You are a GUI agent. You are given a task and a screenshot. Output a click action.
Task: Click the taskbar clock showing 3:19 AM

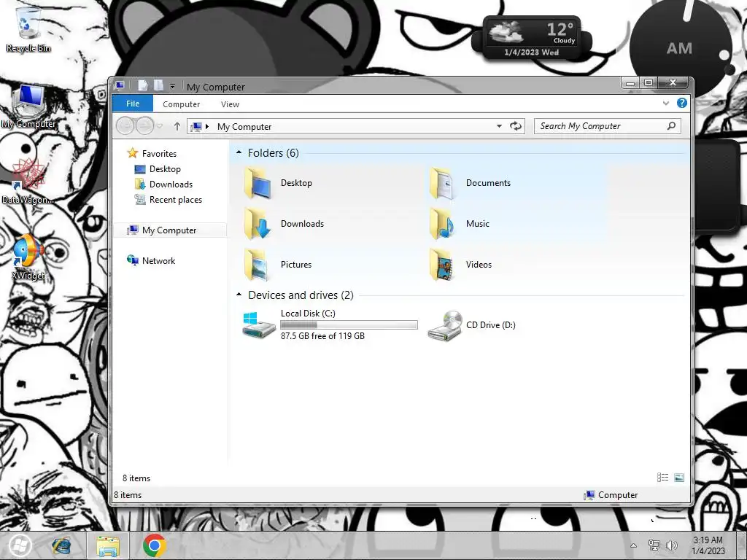pos(708,545)
